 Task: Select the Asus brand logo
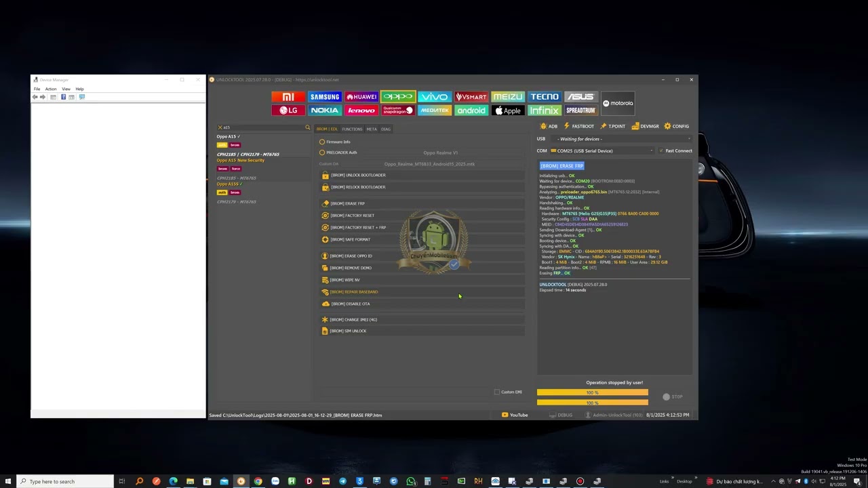[581, 97]
